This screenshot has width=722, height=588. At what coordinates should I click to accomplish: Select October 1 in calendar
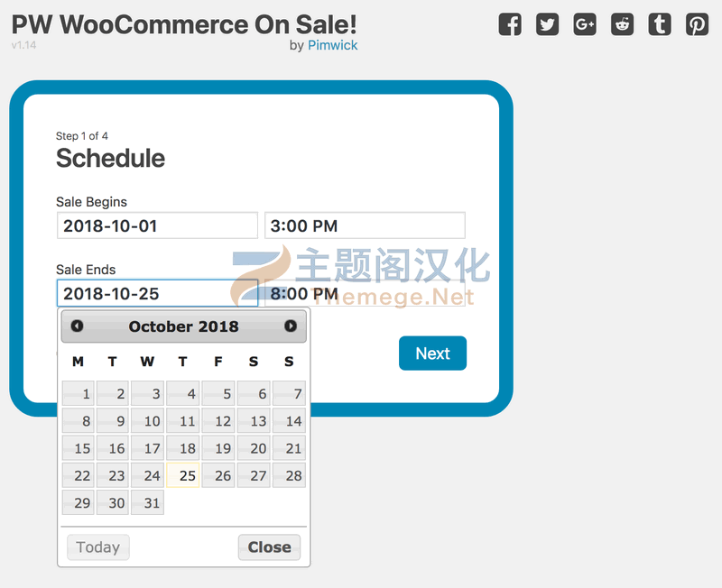point(79,393)
